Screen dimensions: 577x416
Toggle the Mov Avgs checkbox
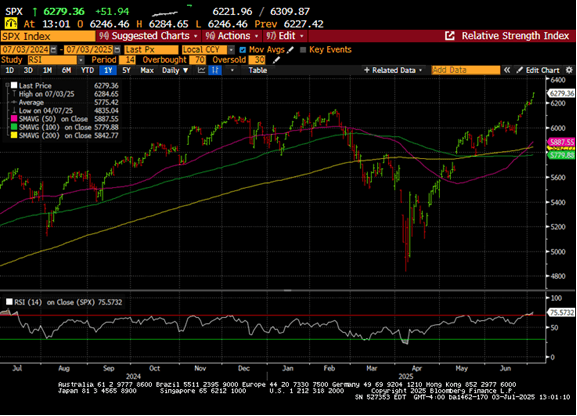coord(243,50)
